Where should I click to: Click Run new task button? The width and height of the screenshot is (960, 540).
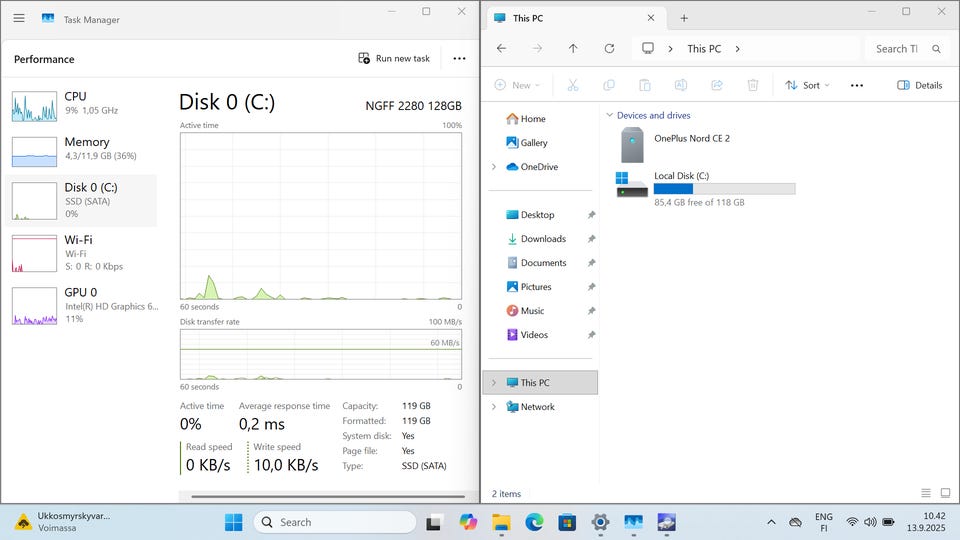(394, 58)
